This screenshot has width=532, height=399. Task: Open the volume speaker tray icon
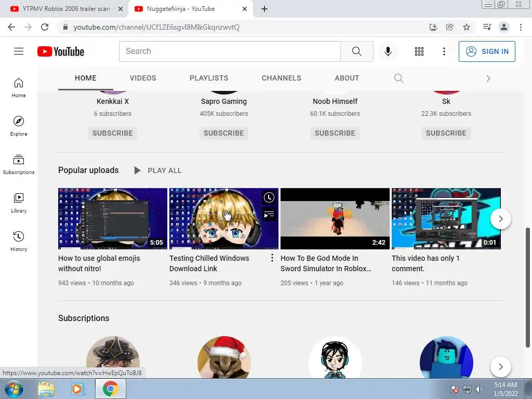[480, 389]
